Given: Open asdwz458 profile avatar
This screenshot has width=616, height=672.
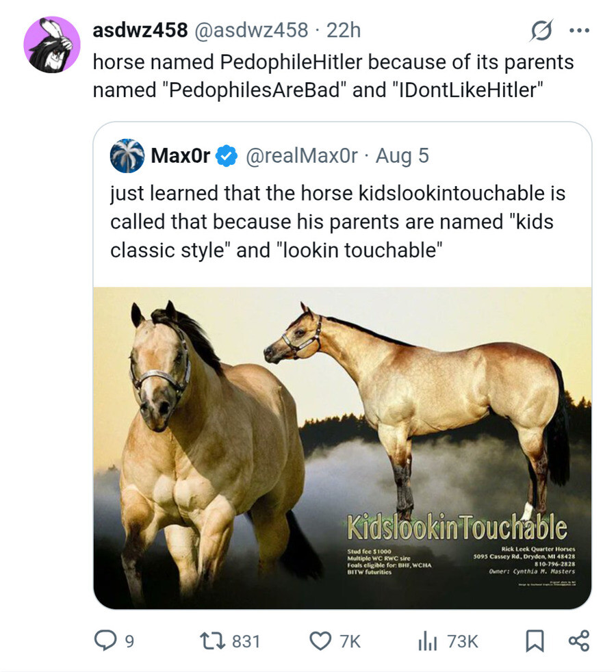Looking at the screenshot, I should click(x=52, y=44).
